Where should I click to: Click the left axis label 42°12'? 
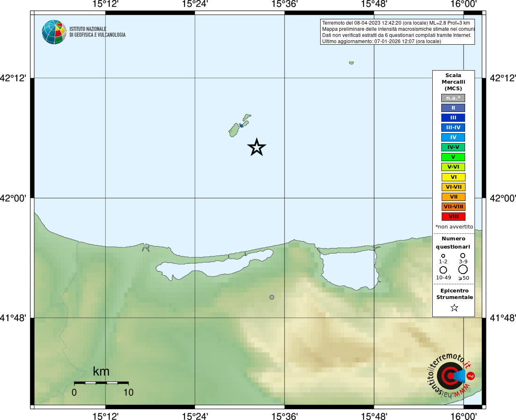13,78
